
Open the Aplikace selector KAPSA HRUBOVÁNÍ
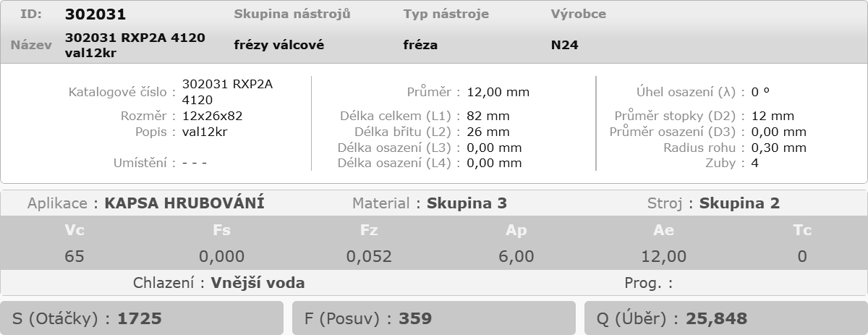click(x=184, y=203)
